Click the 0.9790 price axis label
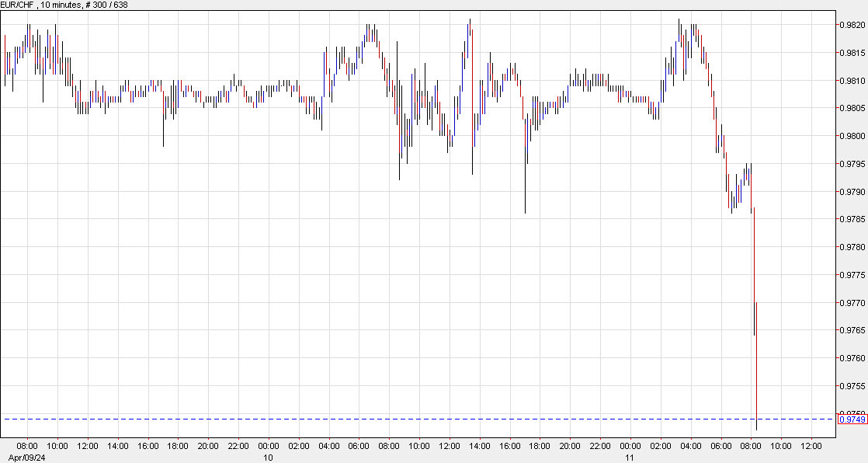The height and width of the screenshot is (463, 868). (x=852, y=192)
